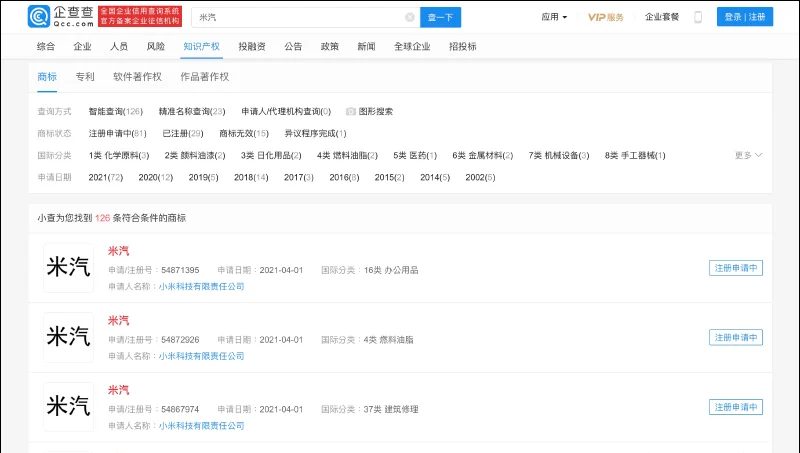This screenshot has width=800, height=453.
Task: Filter by 4类 燃料油脂(2)
Action: [x=347, y=155]
